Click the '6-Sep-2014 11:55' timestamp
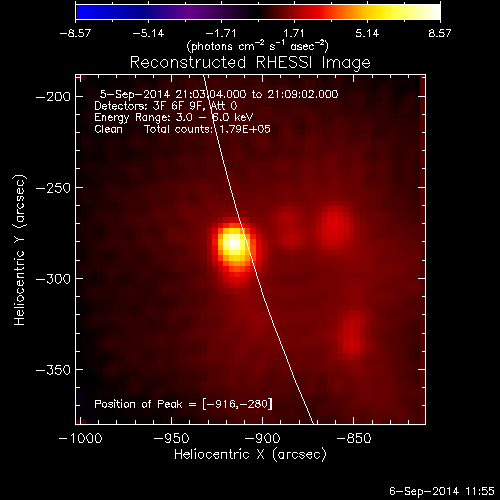500x500 pixels. point(442,491)
